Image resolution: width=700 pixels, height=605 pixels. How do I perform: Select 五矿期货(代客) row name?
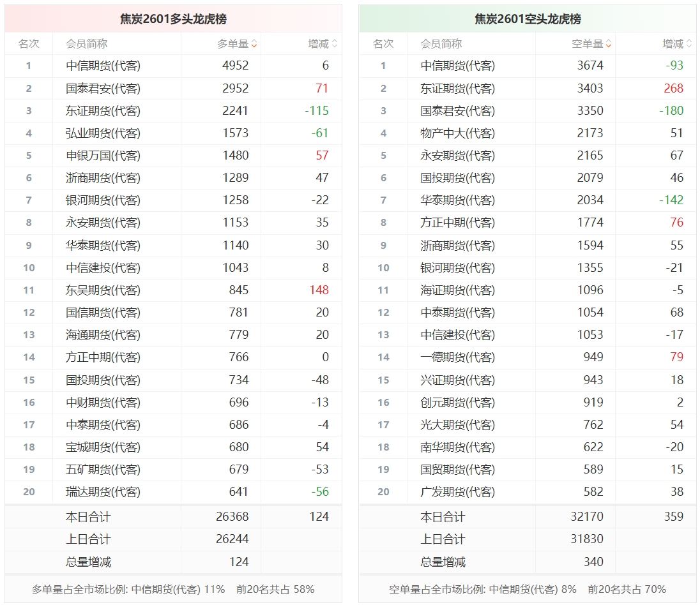coord(103,469)
